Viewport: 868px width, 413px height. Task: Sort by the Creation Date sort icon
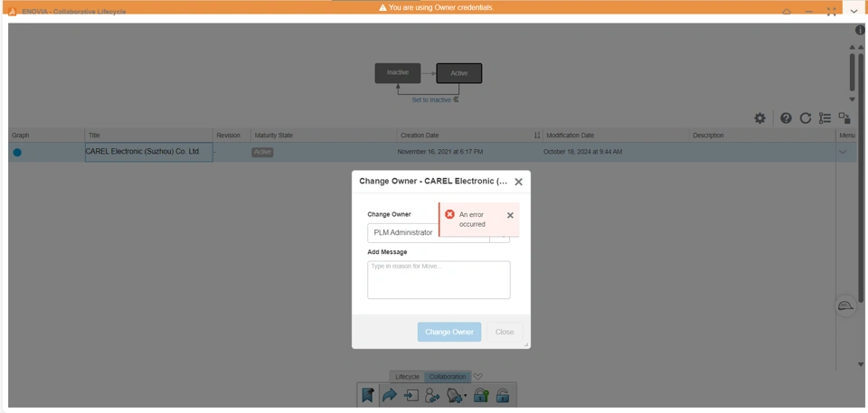pos(537,135)
